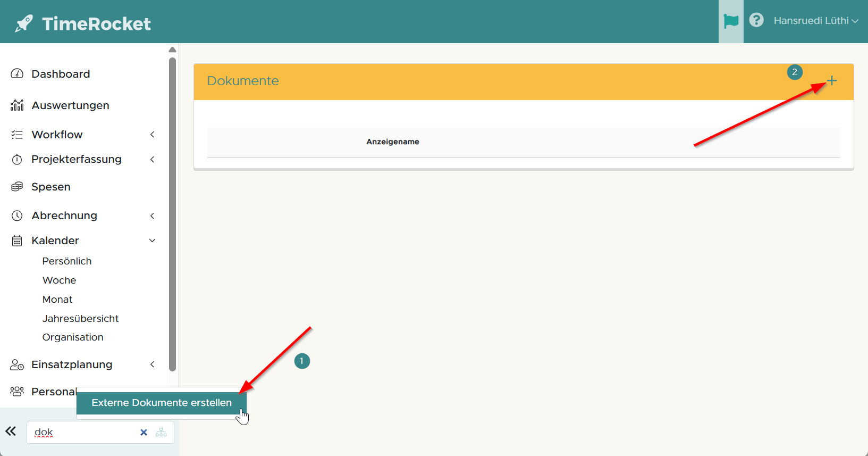Open the Hansruedi Lüthi user dropdown

tap(815, 21)
